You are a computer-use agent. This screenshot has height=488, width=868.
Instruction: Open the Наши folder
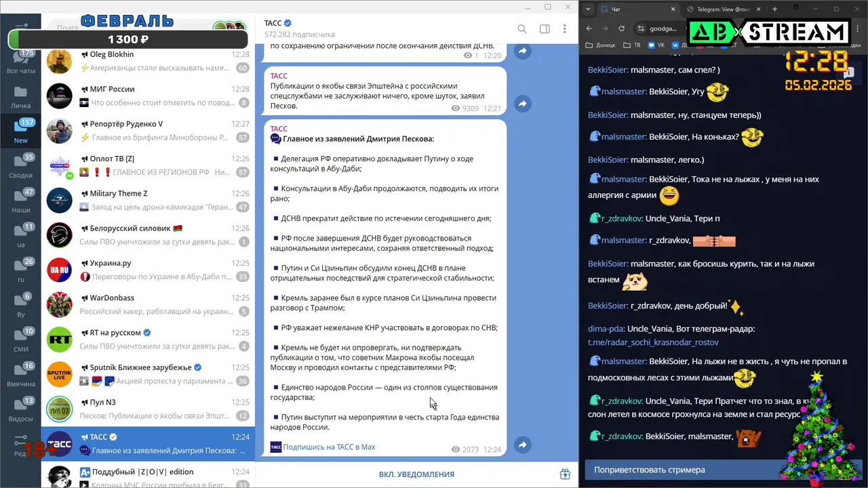click(21, 201)
